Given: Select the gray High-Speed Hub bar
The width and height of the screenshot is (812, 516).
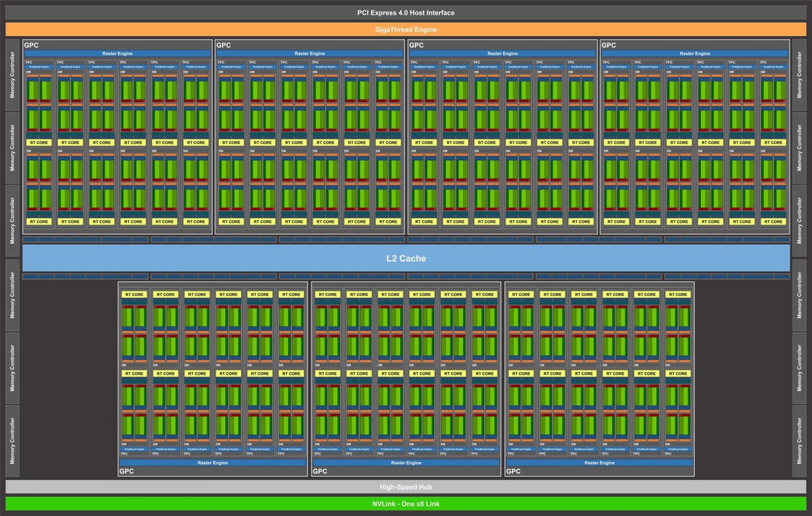Looking at the screenshot, I should click(x=406, y=487).
